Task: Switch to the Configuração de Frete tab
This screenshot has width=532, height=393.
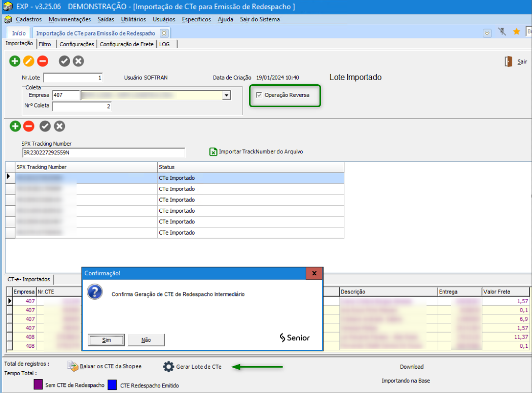Action: (126, 44)
